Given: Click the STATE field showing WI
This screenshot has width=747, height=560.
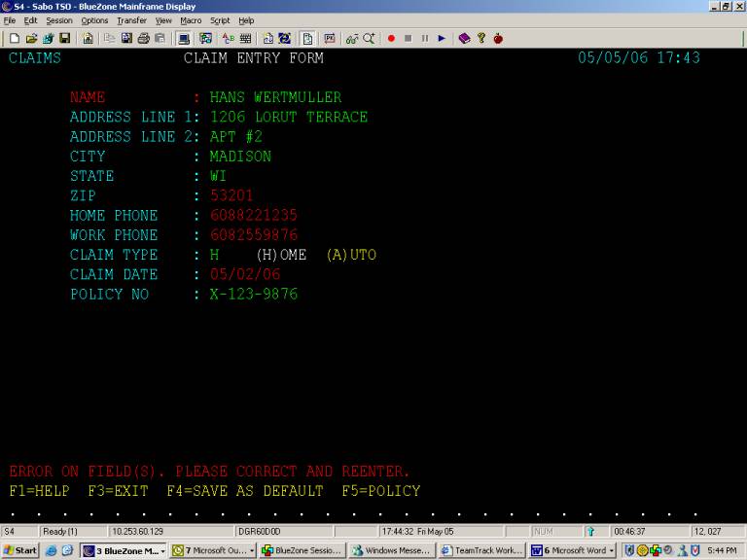Looking at the screenshot, I should click(218, 176).
